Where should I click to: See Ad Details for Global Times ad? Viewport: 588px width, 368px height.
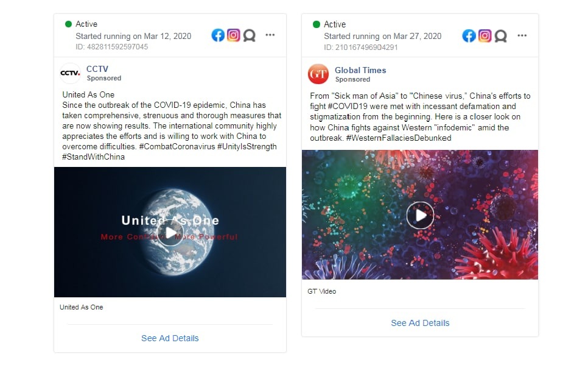click(420, 323)
